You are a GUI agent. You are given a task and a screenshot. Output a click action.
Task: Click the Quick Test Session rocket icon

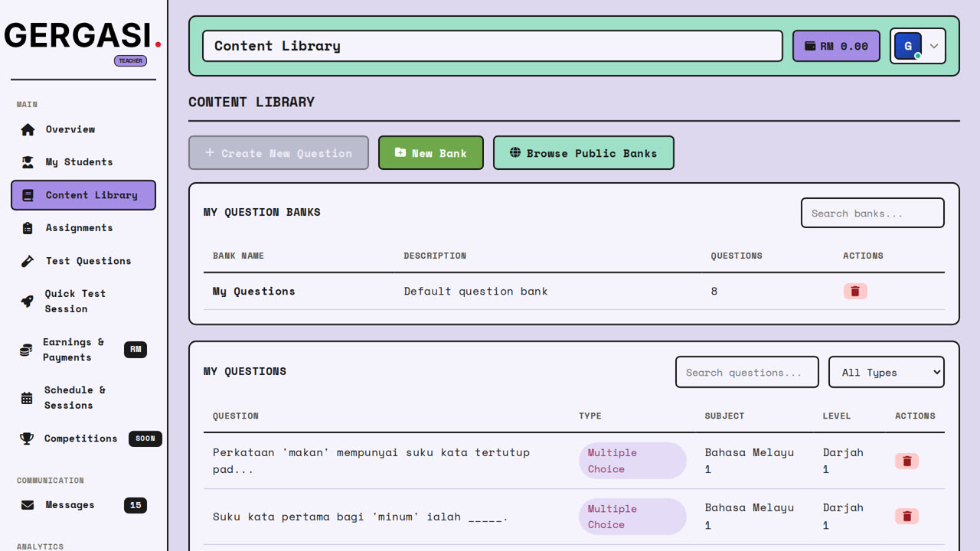27,302
